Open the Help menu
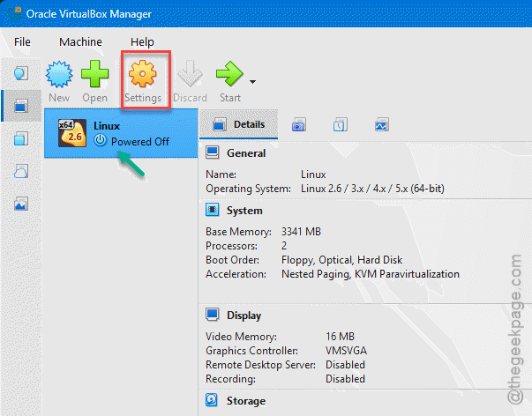Image resolution: width=532 pixels, height=416 pixels. (x=142, y=42)
